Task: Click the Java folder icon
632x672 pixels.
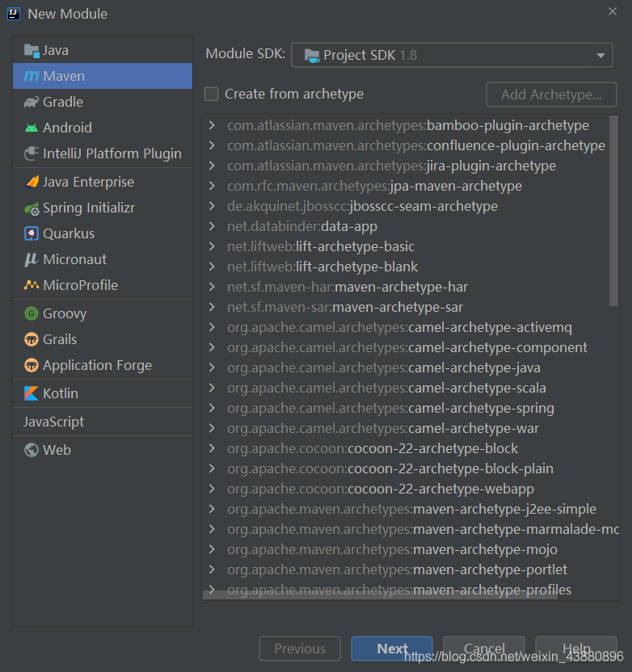Action: click(32, 51)
